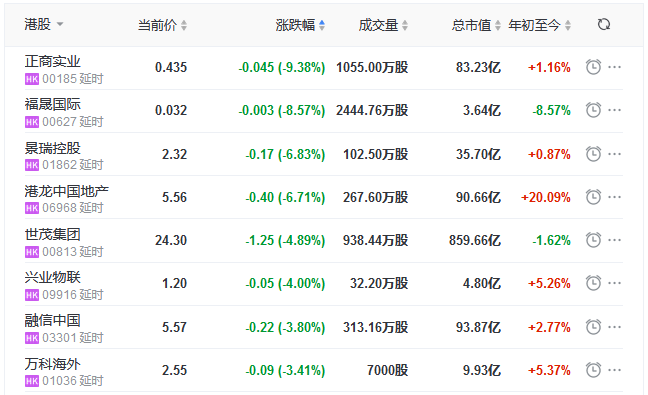The width and height of the screenshot is (648, 395).
Task: Open more options for 福晟国际 row
Action: coord(615,110)
